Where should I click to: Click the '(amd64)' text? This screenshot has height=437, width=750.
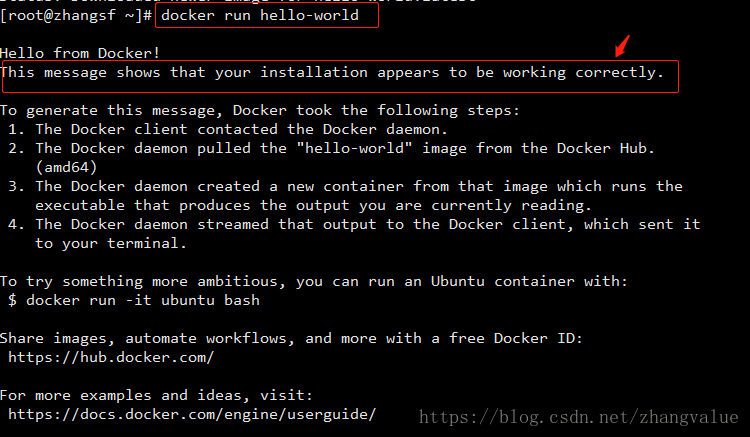click(66, 168)
